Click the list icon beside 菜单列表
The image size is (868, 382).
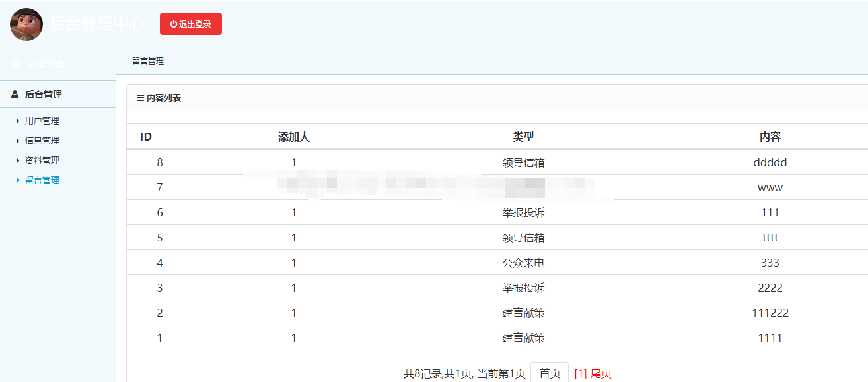click(16, 64)
